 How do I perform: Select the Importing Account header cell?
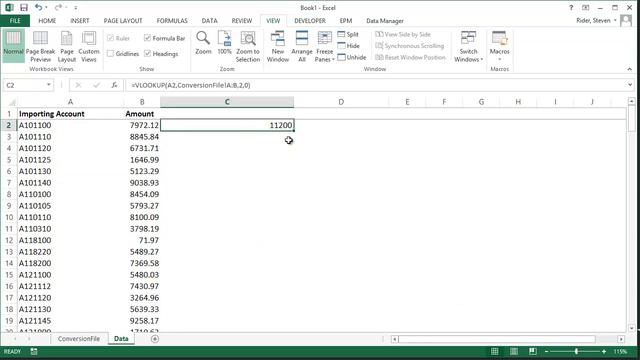70,114
